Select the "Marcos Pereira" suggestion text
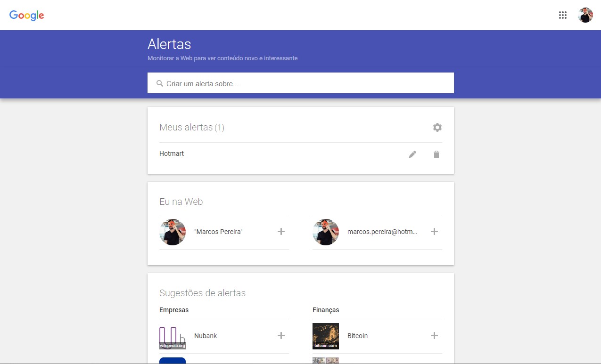The image size is (601, 364). tap(218, 232)
